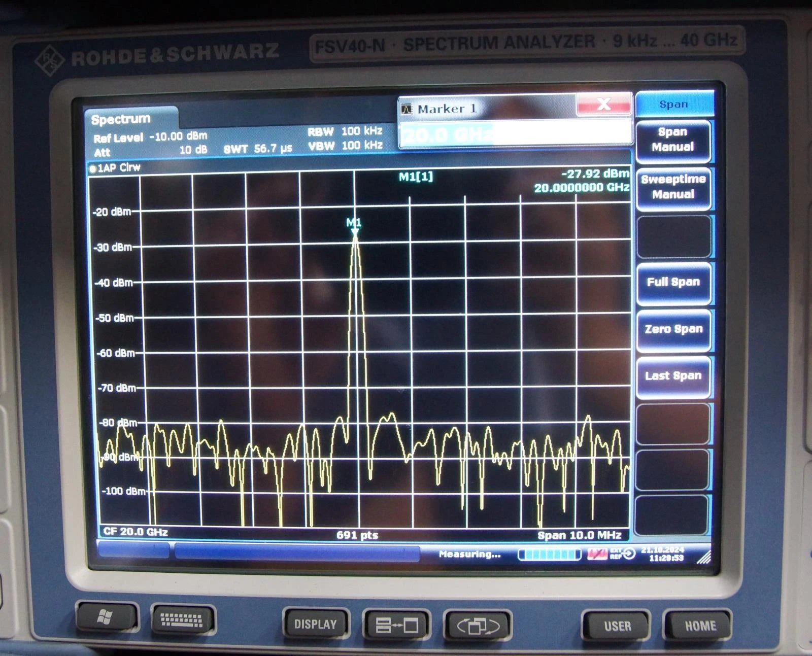Viewport: 812px width, 656px height.
Task: Click the -50 dBm axis label
Action: (x=115, y=318)
